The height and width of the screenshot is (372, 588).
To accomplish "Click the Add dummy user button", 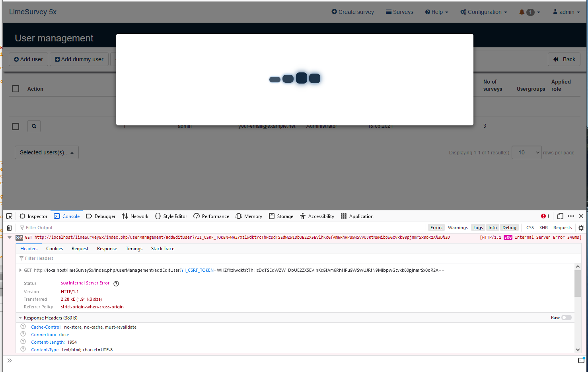I will (x=79, y=59).
